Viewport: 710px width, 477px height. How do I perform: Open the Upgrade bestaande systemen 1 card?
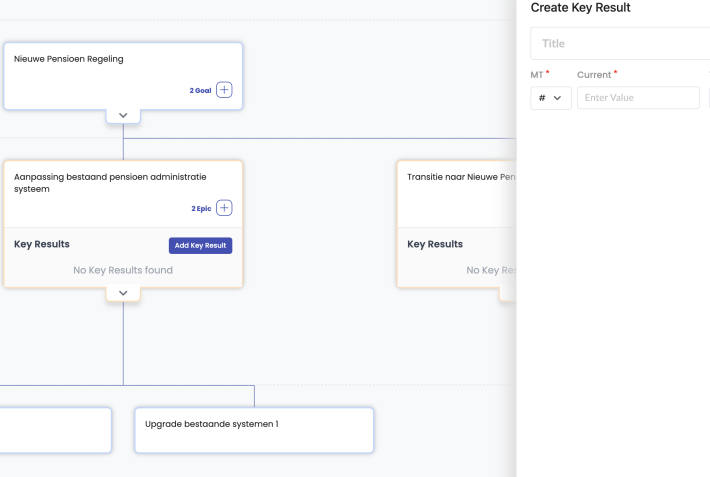coord(254,430)
